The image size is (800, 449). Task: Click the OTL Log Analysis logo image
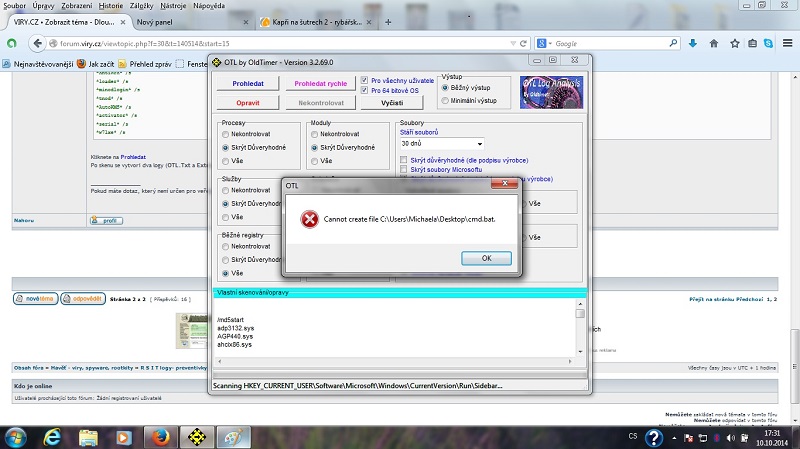551,92
